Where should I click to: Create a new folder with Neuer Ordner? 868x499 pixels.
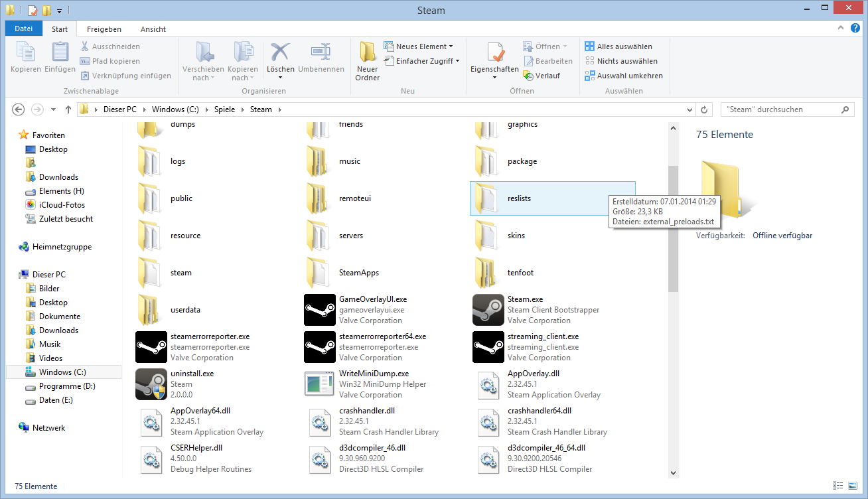point(367,60)
